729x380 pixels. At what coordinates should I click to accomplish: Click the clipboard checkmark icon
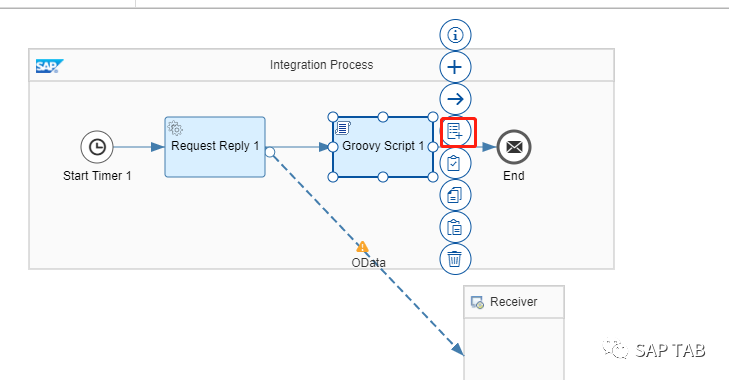[x=455, y=163]
